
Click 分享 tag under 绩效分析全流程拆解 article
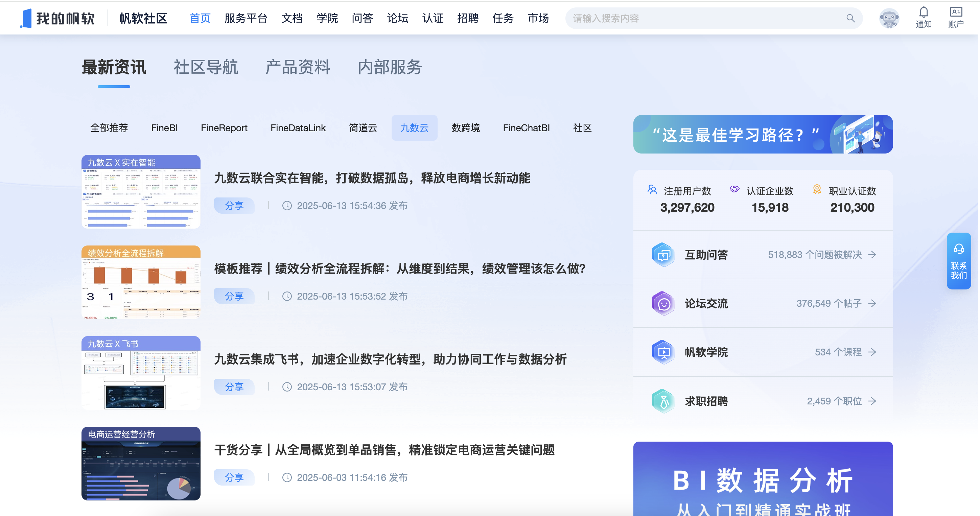click(x=234, y=296)
